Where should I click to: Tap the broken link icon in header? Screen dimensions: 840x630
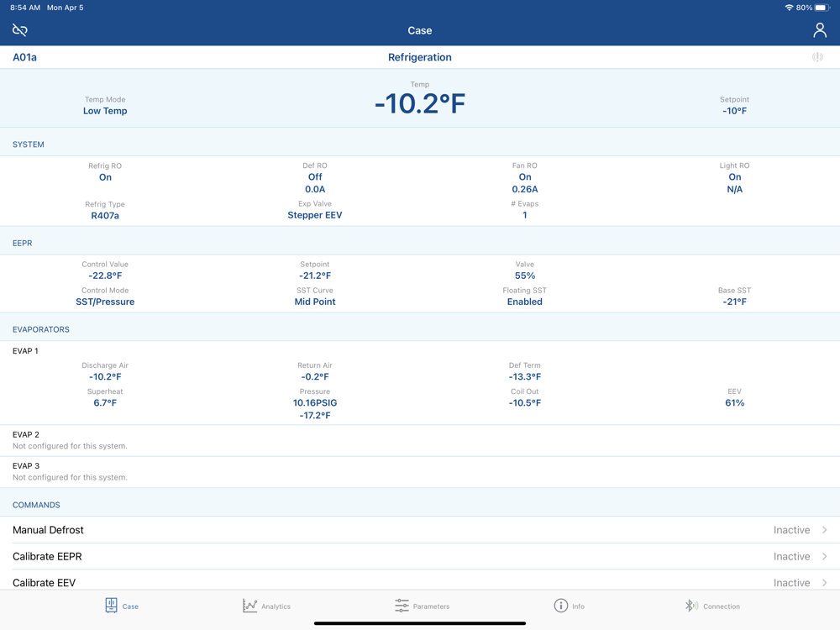(20, 30)
